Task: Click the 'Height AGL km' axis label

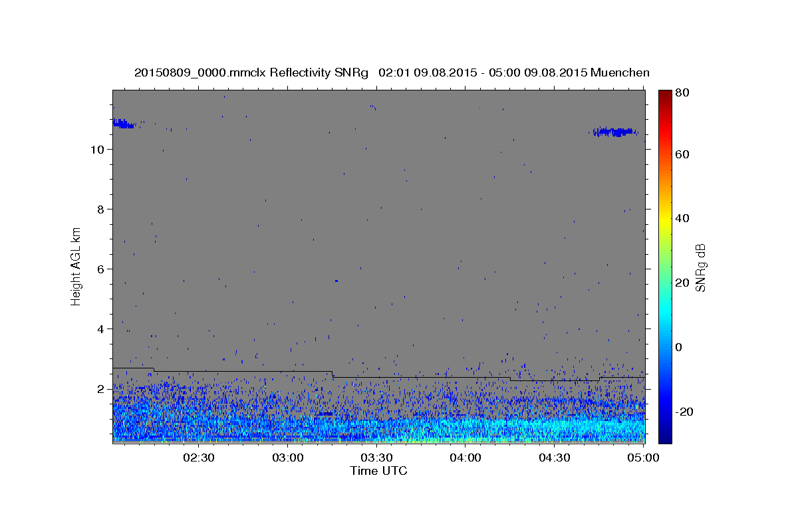Action: pyautogui.click(x=76, y=267)
